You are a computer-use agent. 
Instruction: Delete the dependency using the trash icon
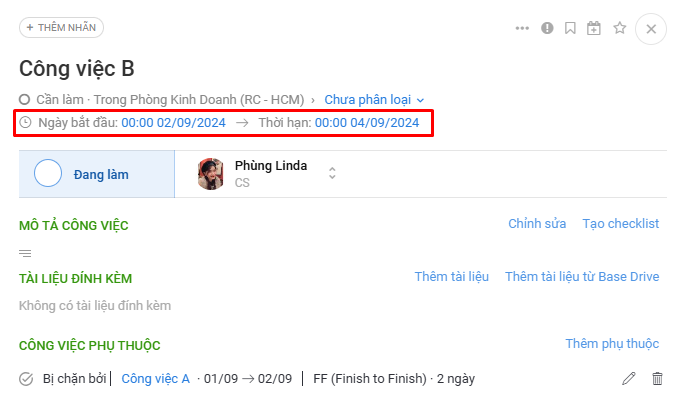657,378
